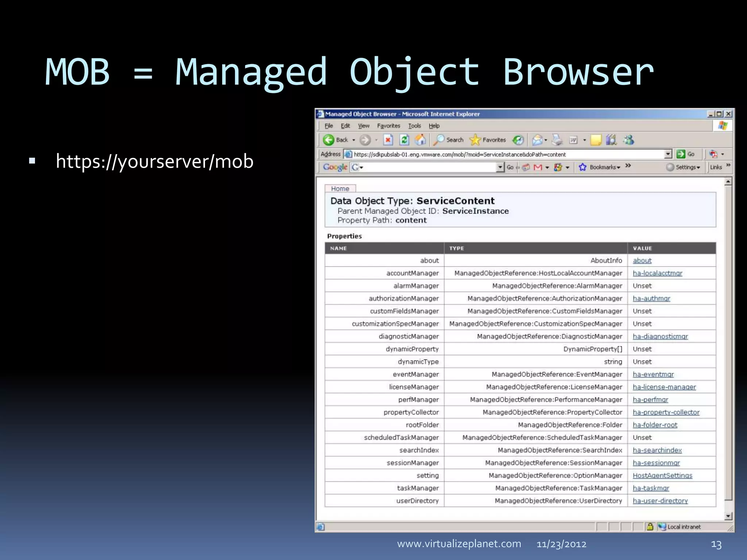747x560 pixels.
Task: Click in the Address URL field
Action: pos(508,154)
